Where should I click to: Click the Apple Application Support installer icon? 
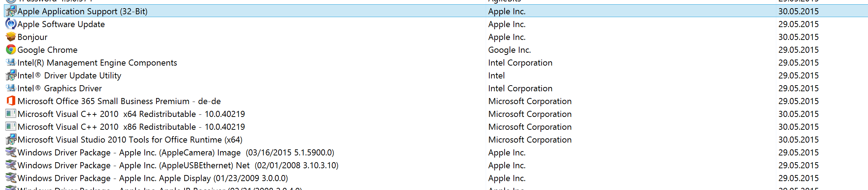coord(11,11)
